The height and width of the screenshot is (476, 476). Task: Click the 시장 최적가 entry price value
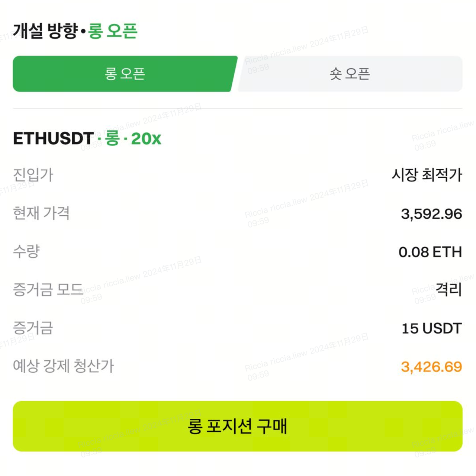427,175
